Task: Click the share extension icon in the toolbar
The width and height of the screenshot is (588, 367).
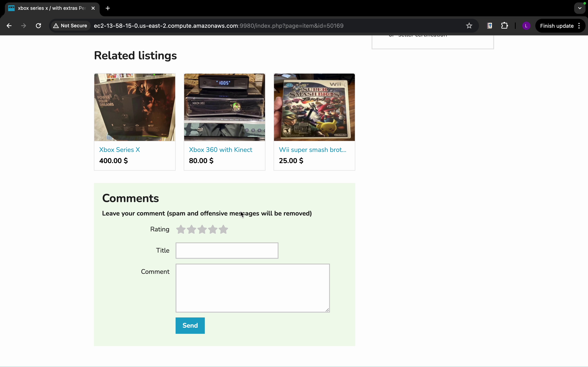Action: coord(490,26)
